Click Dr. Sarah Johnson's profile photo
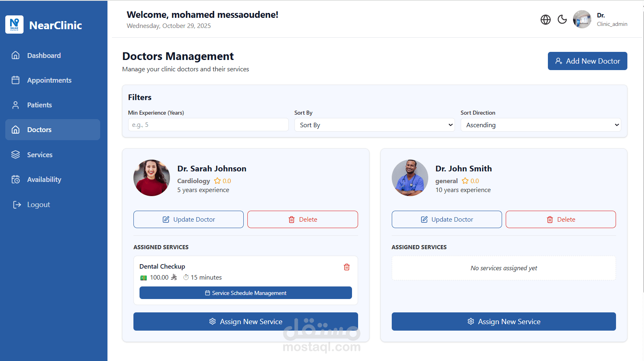Viewport: 644px width, 361px height. click(152, 178)
